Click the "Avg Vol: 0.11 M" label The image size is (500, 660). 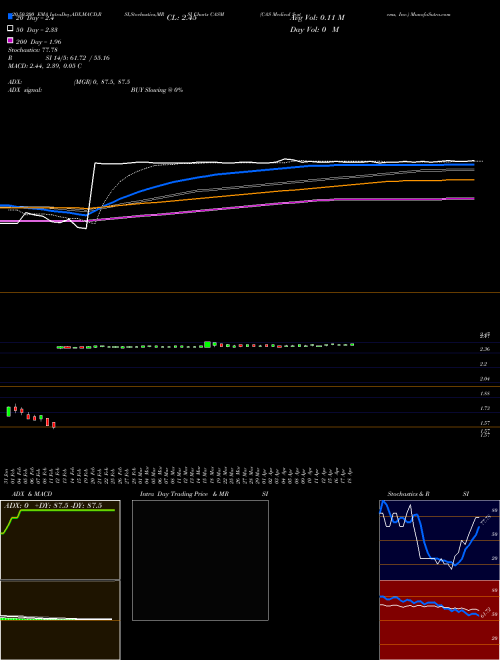tap(317, 18)
